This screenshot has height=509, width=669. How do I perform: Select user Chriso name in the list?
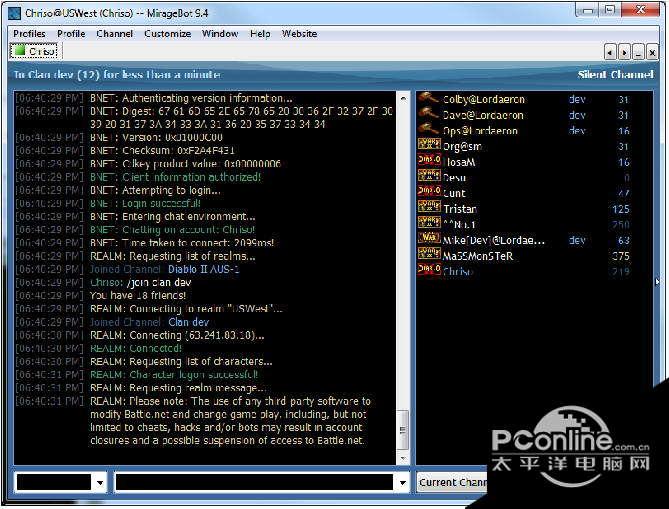click(x=458, y=272)
